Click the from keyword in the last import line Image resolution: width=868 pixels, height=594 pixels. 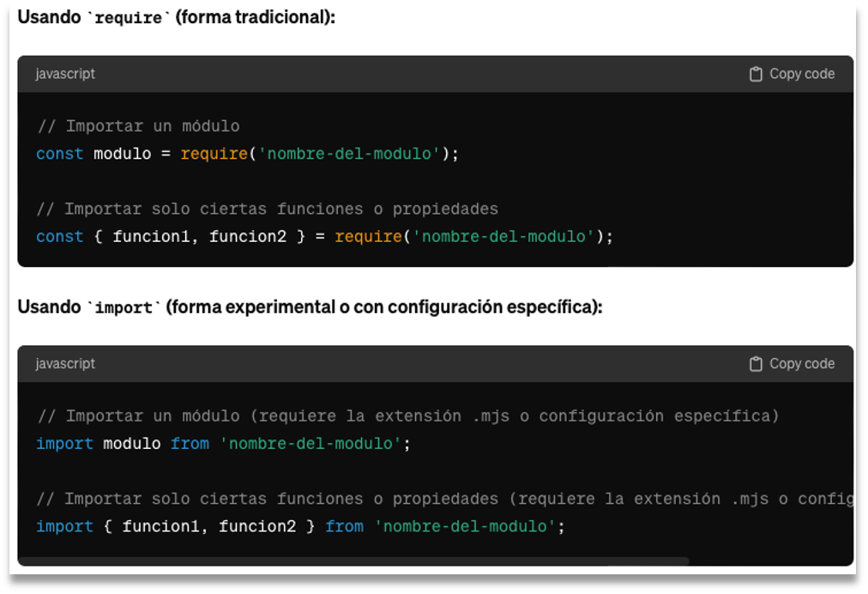(x=344, y=526)
